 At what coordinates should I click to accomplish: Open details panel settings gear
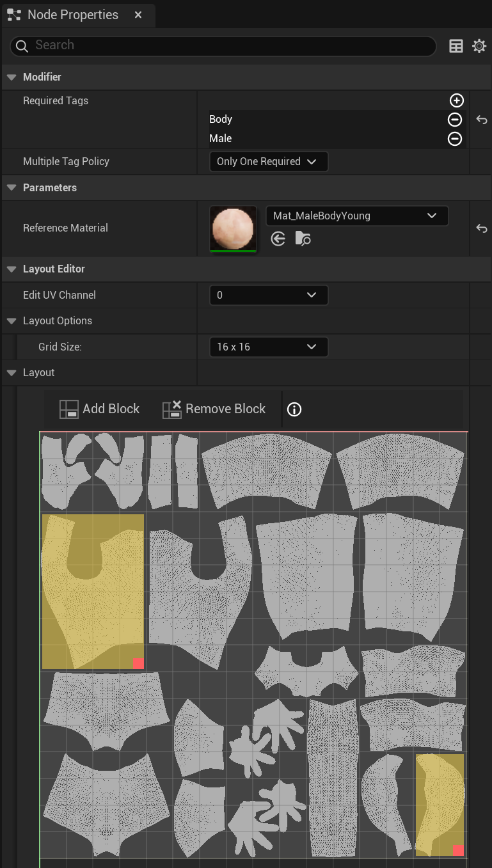pos(479,46)
